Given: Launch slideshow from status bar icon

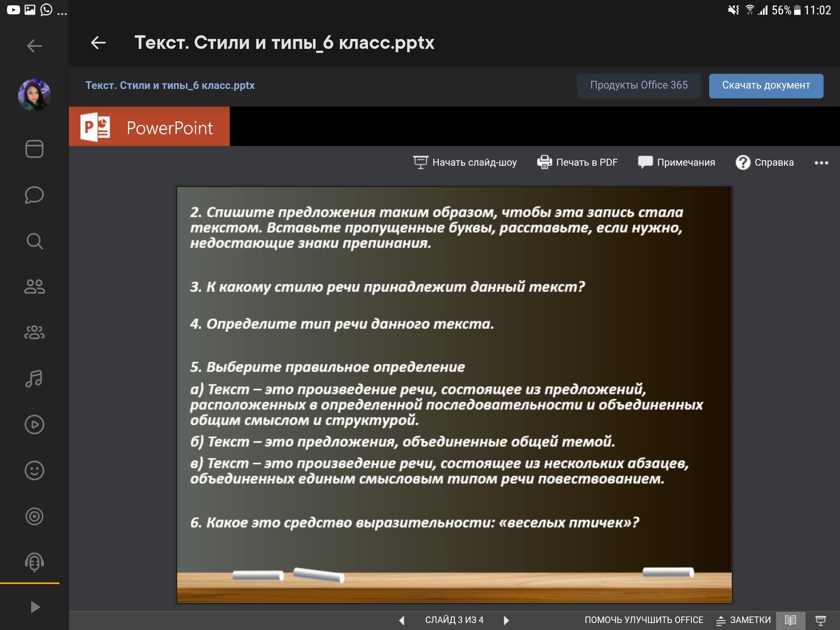Looking at the screenshot, I should (820, 620).
